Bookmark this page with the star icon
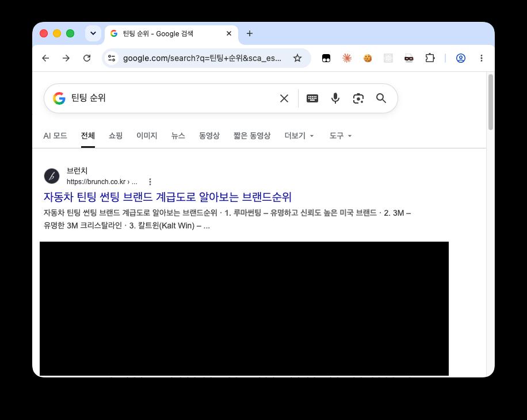Image resolution: width=527 pixels, height=420 pixels. pyautogui.click(x=297, y=58)
